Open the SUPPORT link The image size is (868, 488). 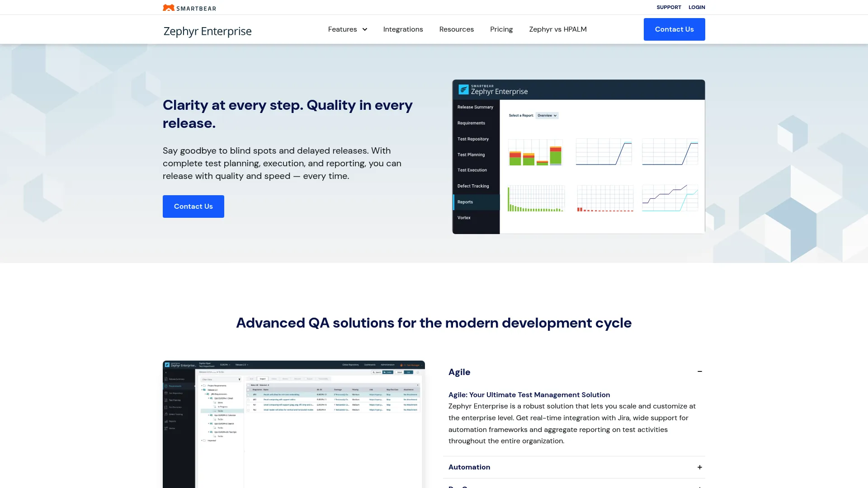(669, 7)
